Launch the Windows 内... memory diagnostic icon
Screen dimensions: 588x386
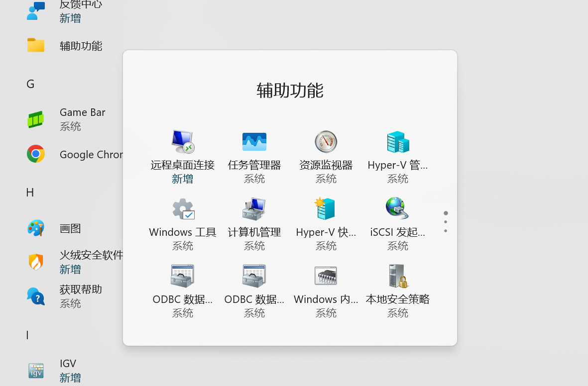pyautogui.click(x=326, y=276)
